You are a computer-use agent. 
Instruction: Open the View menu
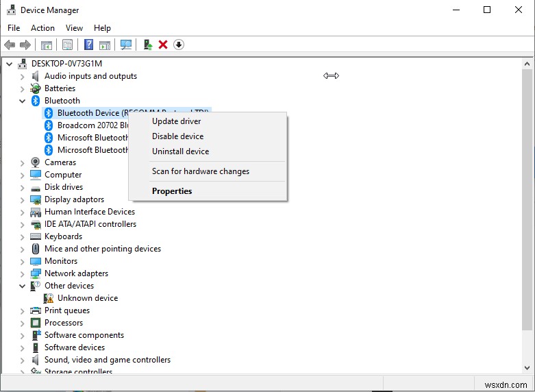tap(74, 28)
